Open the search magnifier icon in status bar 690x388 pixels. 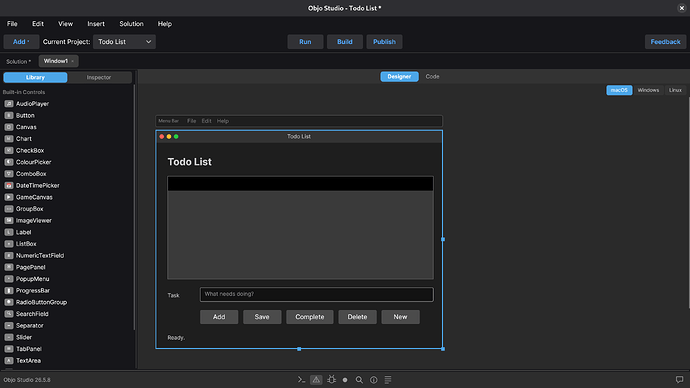coord(359,380)
